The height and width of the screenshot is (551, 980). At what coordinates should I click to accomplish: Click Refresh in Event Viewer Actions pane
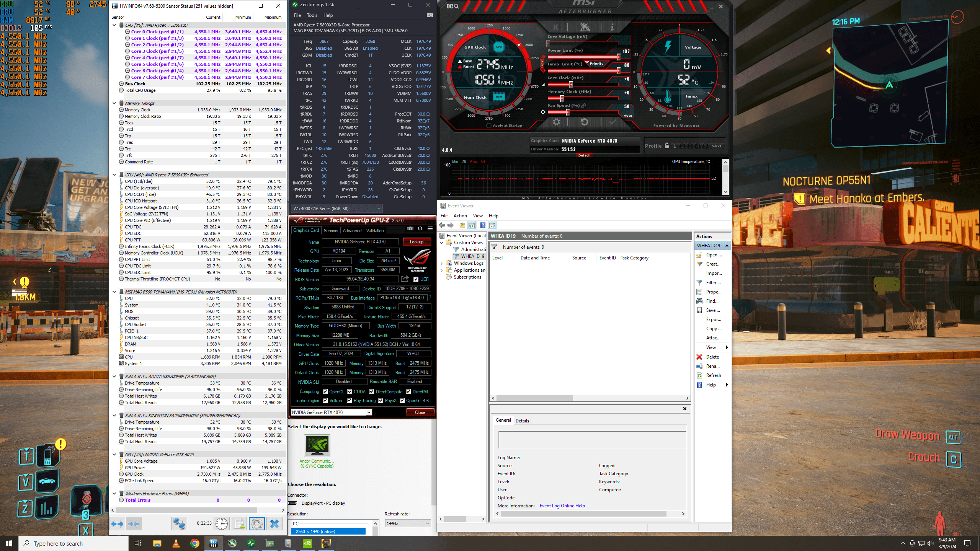click(x=714, y=375)
